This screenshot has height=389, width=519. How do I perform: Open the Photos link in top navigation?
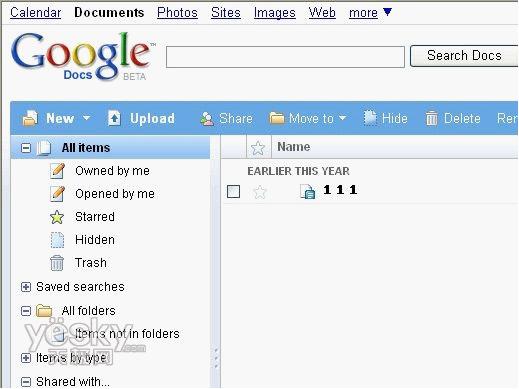point(177,13)
